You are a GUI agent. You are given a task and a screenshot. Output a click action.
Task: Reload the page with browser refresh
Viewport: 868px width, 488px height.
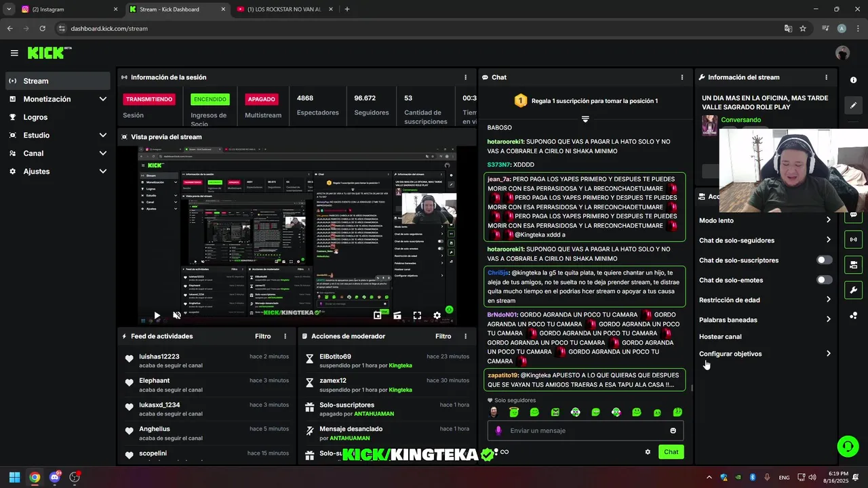click(x=42, y=28)
